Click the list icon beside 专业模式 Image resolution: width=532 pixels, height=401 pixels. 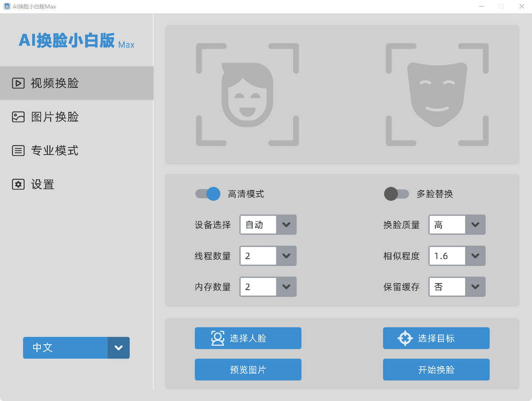(18, 151)
